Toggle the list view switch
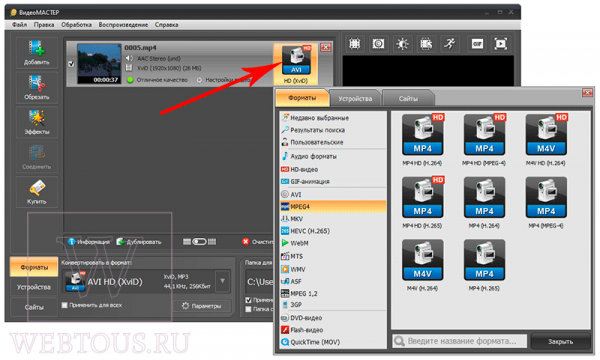 (x=199, y=241)
